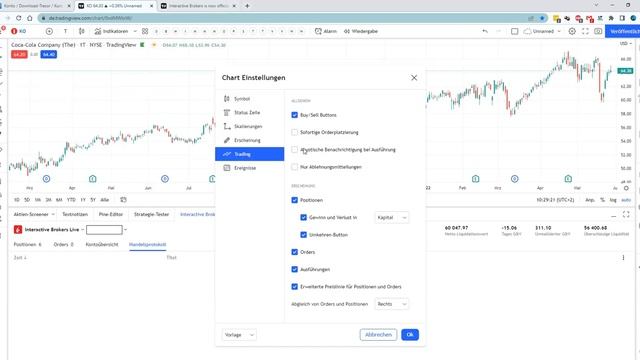Toggle fullscreen mode icon
The height and width of the screenshot is (360, 640).
point(585,31)
